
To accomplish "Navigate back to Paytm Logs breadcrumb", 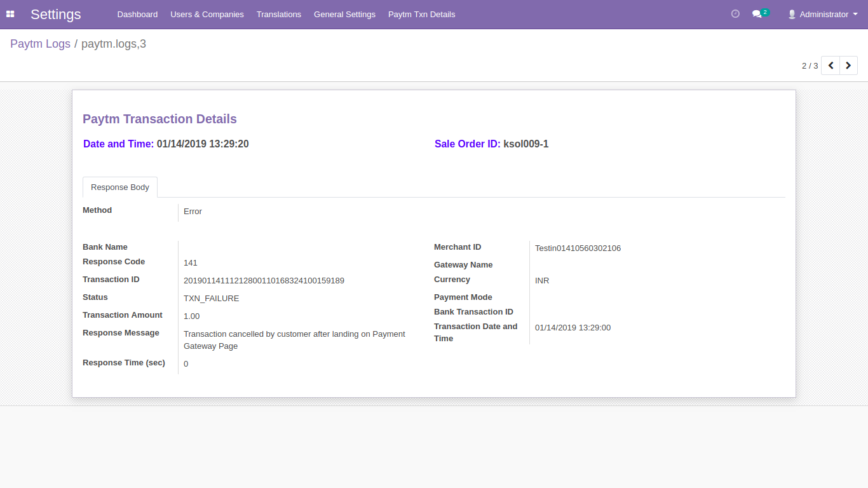I will tap(40, 44).
